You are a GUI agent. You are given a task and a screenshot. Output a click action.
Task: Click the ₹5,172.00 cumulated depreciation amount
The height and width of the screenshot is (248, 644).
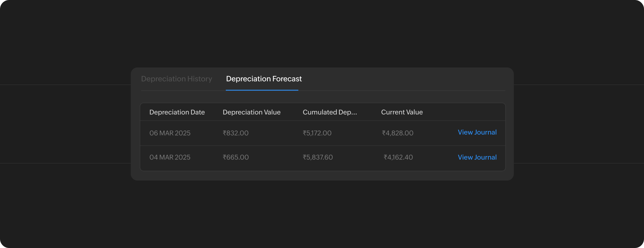tap(317, 133)
